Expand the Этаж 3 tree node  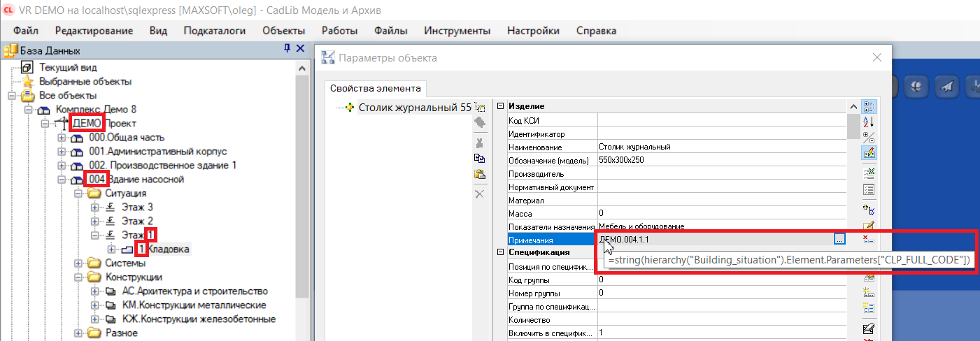(x=96, y=208)
